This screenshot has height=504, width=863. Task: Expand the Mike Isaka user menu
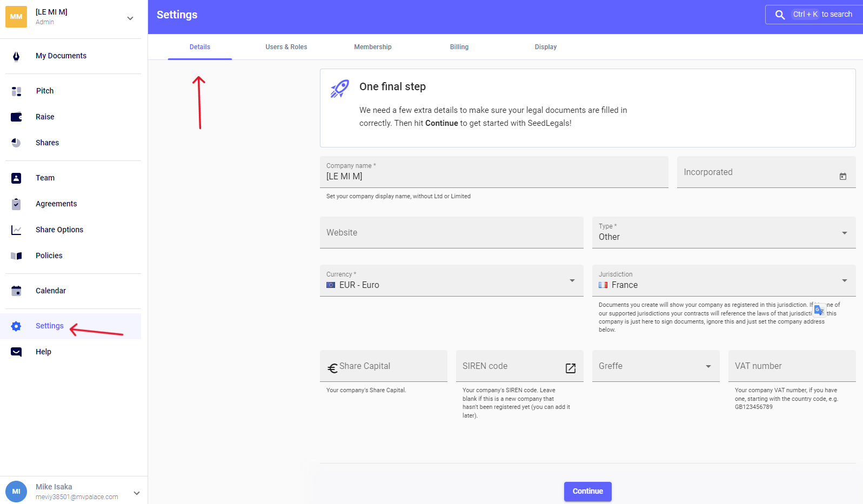136,493
